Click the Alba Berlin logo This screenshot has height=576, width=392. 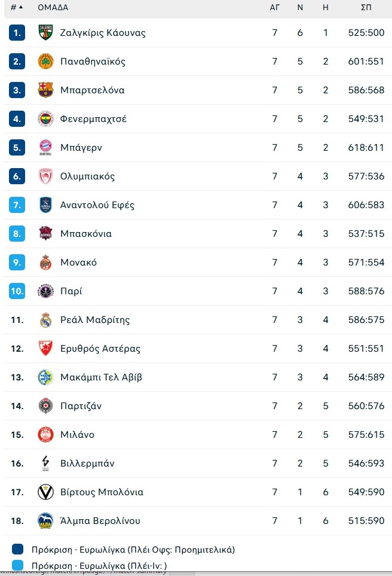coord(45,520)
